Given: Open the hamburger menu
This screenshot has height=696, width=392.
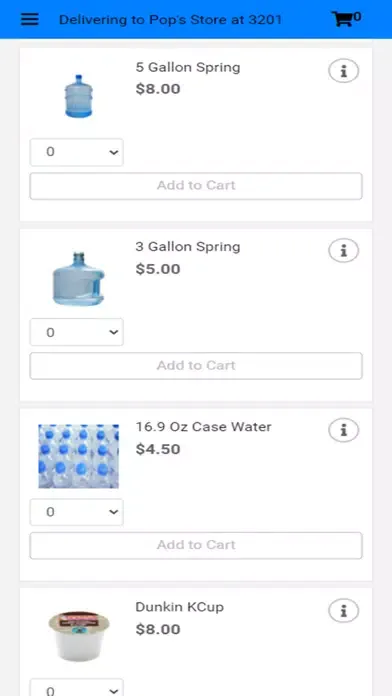Looking at the screenshot, I should click(x=30, y=19).
